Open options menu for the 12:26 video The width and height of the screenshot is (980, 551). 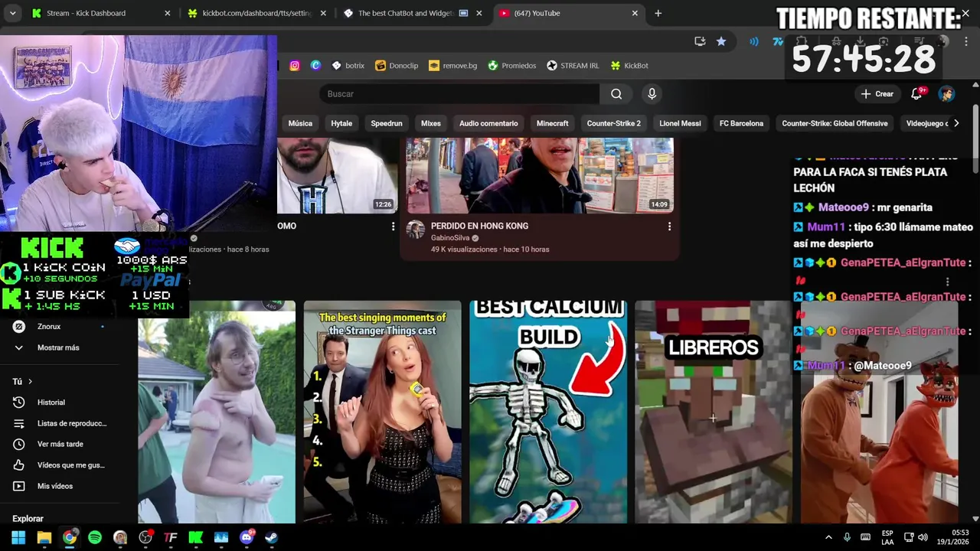[x=393, y=227]
